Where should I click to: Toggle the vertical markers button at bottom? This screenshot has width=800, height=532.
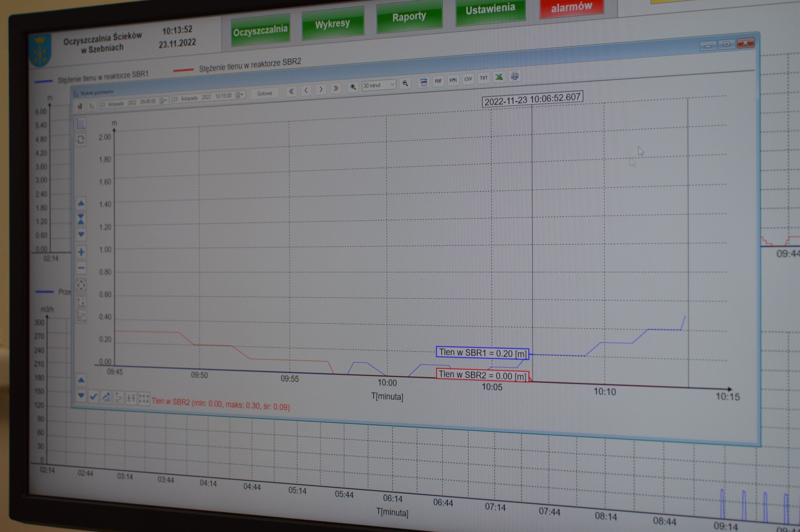point(144,398)
